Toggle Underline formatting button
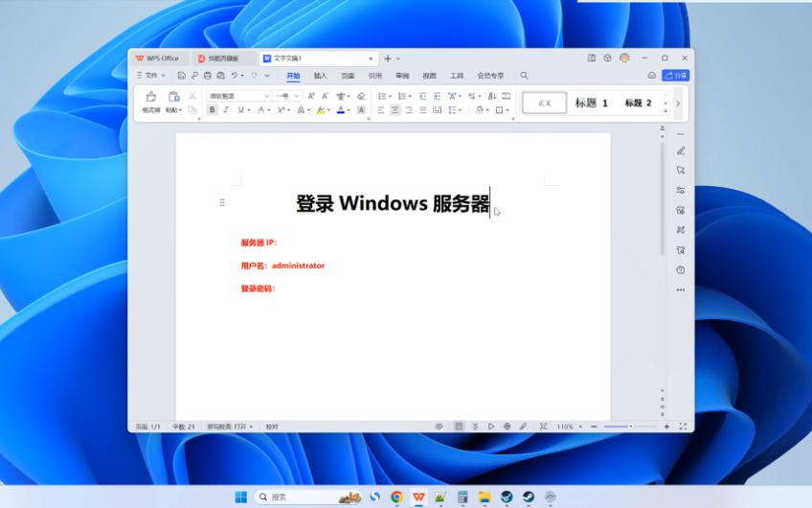Image resolution: width=812 pixels, height=508 pixels. coord(240,110)
